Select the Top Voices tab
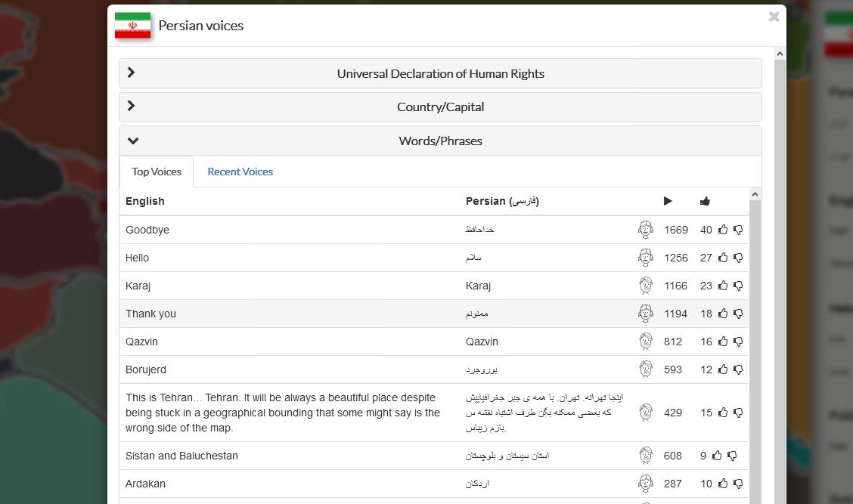Viewport: 853px width, 504px height. (157, 172)
